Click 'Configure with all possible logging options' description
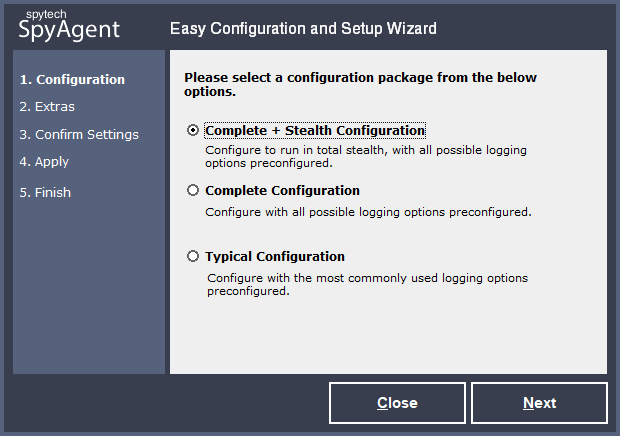The width and height of the screenshot is (620, 436). [x=368, y=212]
